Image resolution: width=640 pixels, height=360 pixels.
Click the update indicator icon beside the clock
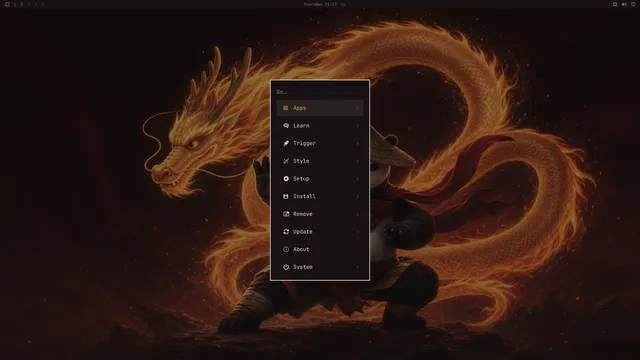pyautogui.click(x=343, y=4)
